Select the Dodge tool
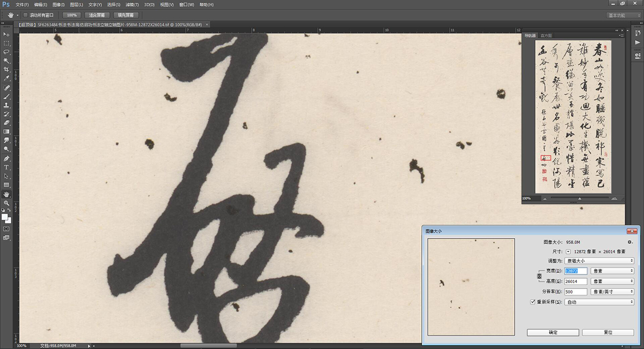This screenshot has height=349, width=644. [6, 149]
